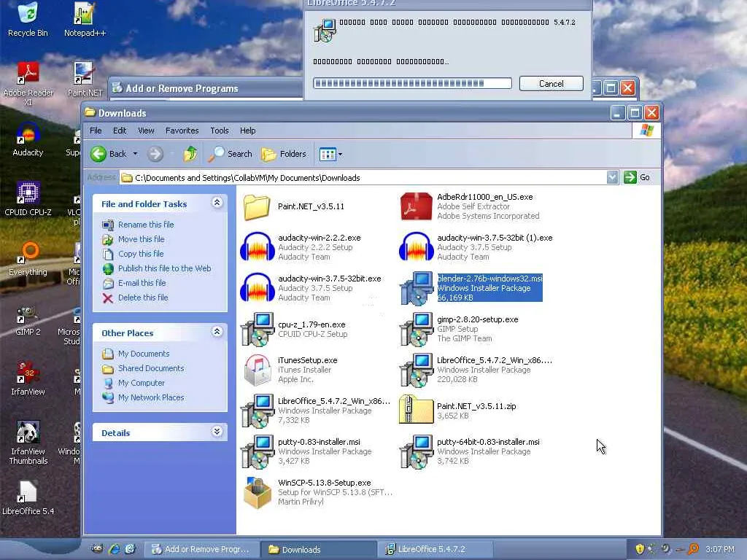Switch to LibreOffice 5.4.7.2 taskbar button
747x560 pixels.
click(435, 550)
